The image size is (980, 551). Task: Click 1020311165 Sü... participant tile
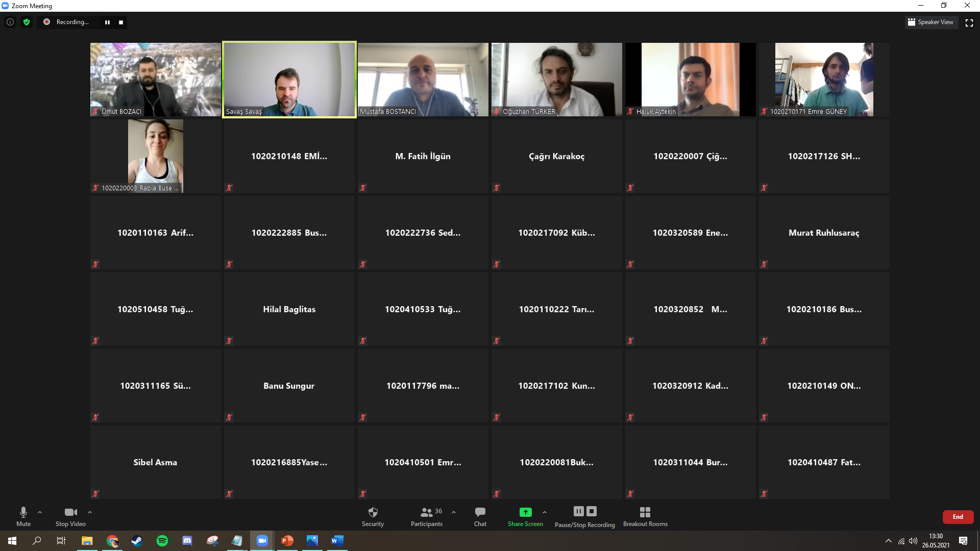coord(156,386)
